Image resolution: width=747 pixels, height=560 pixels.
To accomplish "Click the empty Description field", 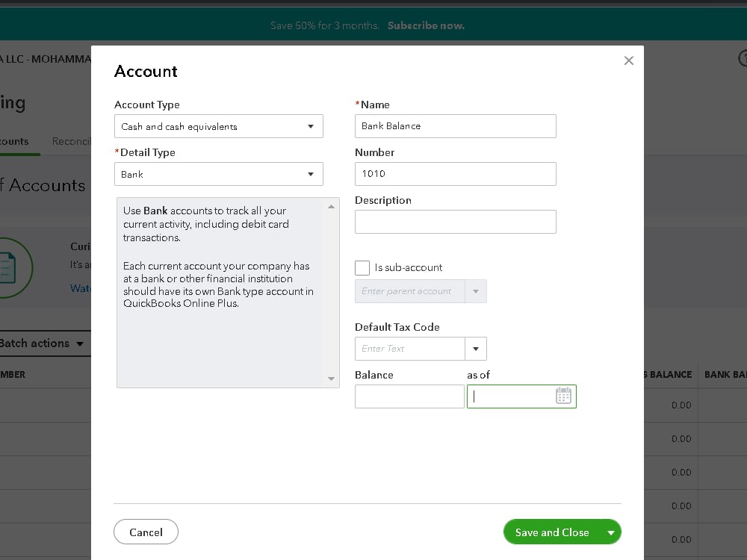I will (x=456, y=222).
